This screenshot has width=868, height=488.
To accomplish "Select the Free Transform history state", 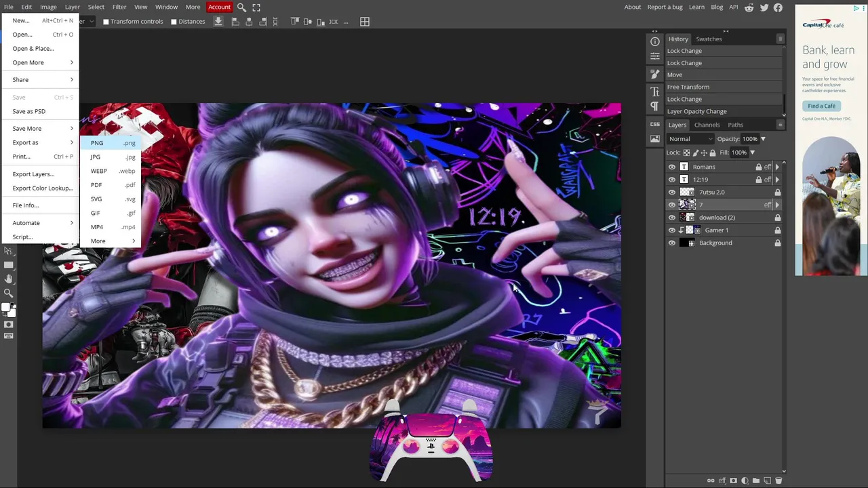I will point(723,87).
